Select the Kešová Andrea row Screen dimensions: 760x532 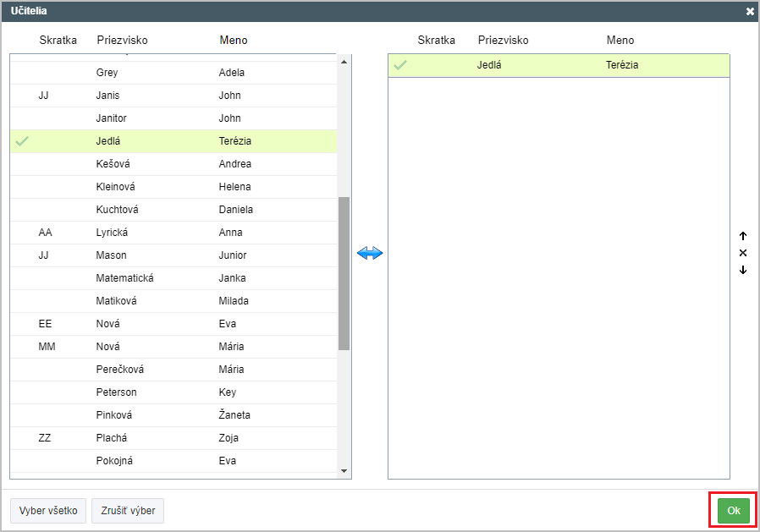pyautogui.click(x=173, y=164)
